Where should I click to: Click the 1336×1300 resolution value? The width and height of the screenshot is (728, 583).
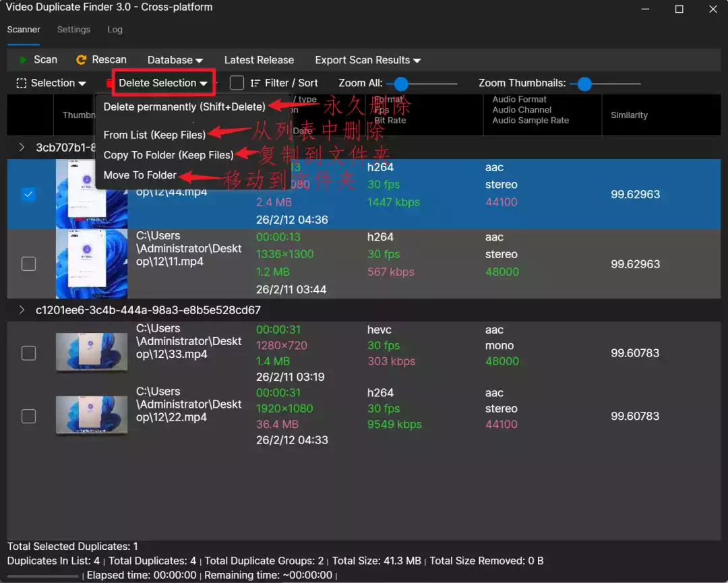pos(284,254)
